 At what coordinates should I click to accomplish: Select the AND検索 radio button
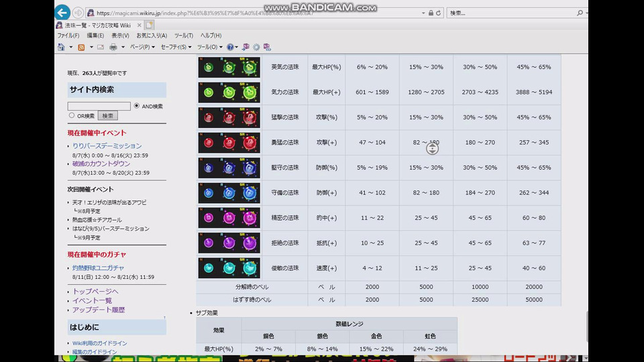point(136,106)
